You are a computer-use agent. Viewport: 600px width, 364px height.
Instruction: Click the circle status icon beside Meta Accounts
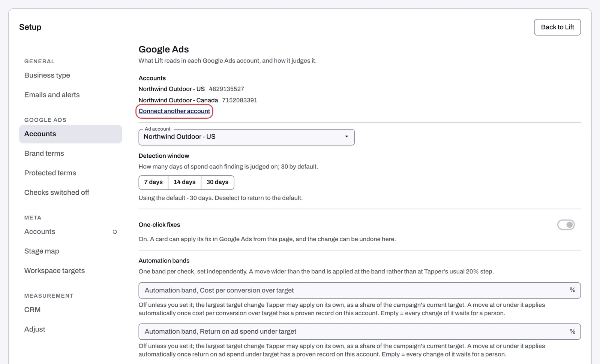[x=115, y=232]
